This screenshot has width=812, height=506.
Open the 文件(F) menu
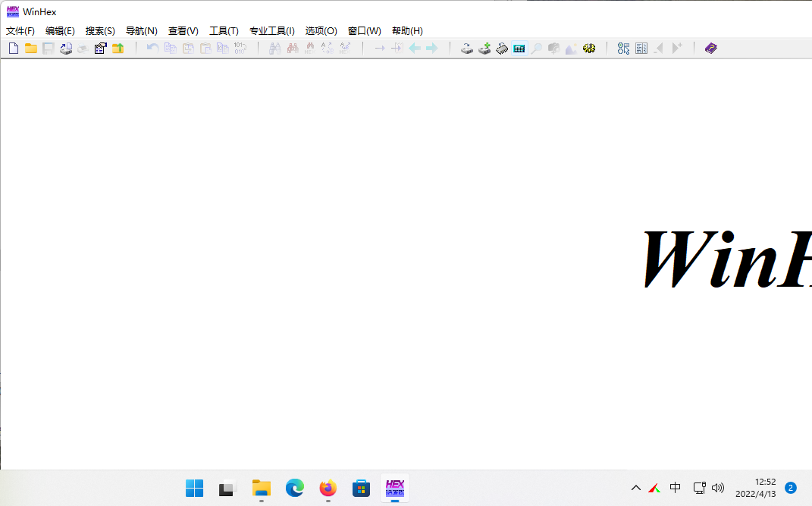[x=20, y=31]
